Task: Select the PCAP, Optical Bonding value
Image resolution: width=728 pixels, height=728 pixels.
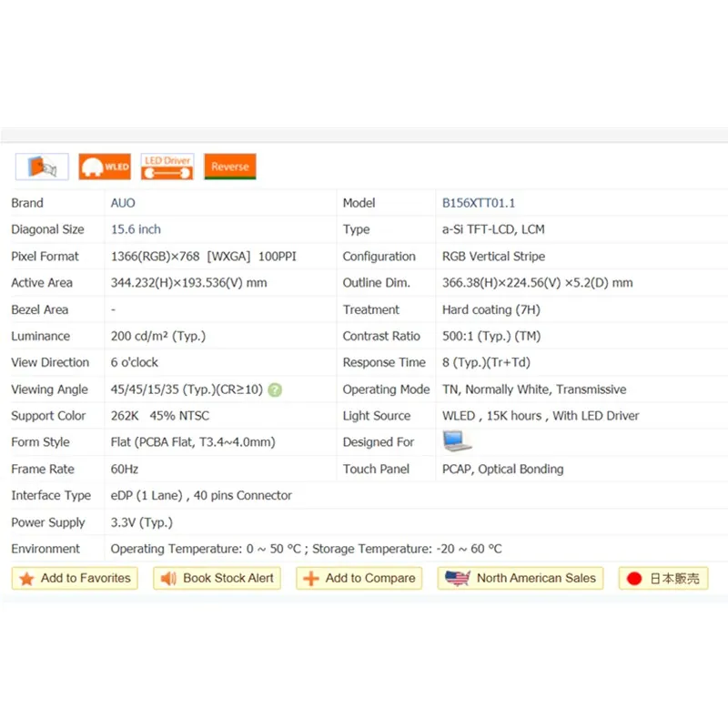Action: [x=503, y=469]
